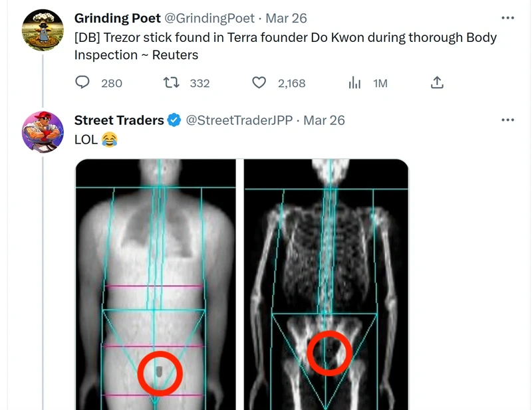
Task: Open the Mar 26 timestamp on Street Traders' reply
Action: [324, 120]
